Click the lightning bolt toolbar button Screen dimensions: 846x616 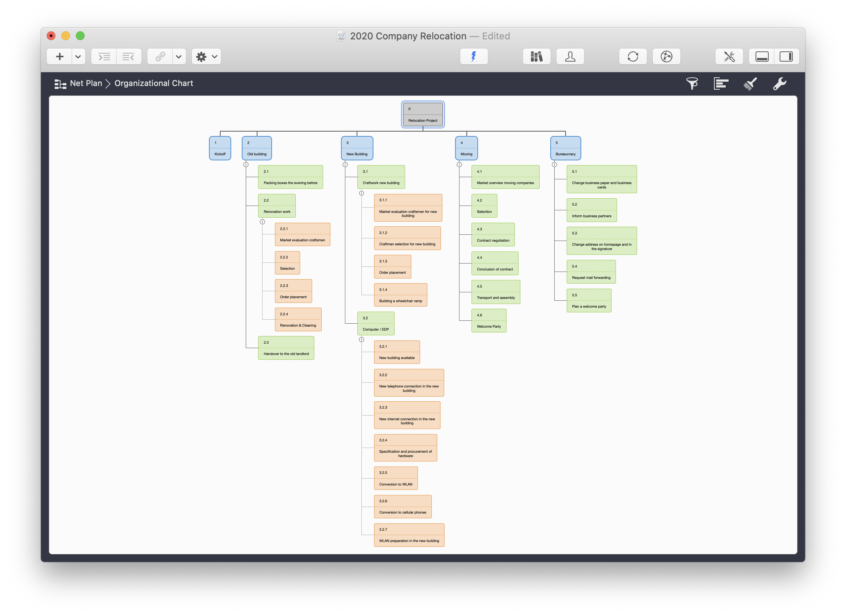click(x=473, y=56)
